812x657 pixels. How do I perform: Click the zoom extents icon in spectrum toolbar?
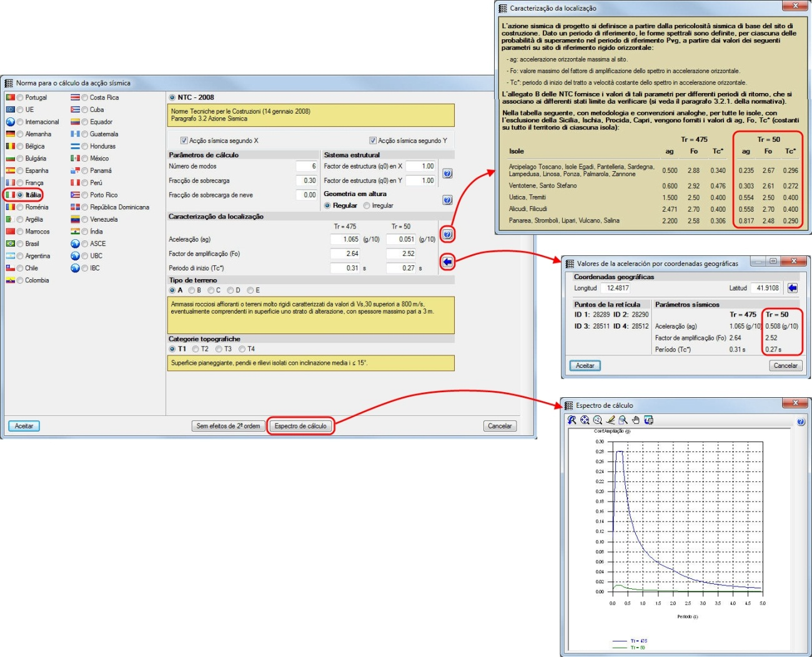pyautogui.click(x=585, y=420)
